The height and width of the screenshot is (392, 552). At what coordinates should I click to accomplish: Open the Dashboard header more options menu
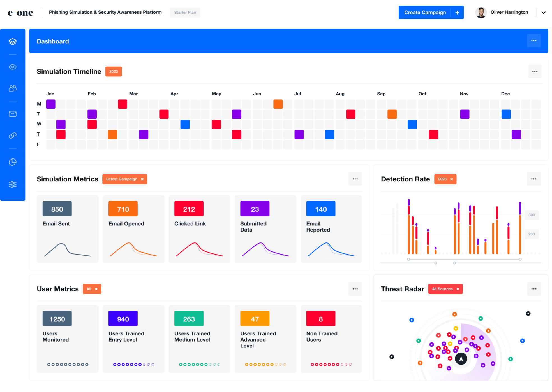click(x=534, y=41)
